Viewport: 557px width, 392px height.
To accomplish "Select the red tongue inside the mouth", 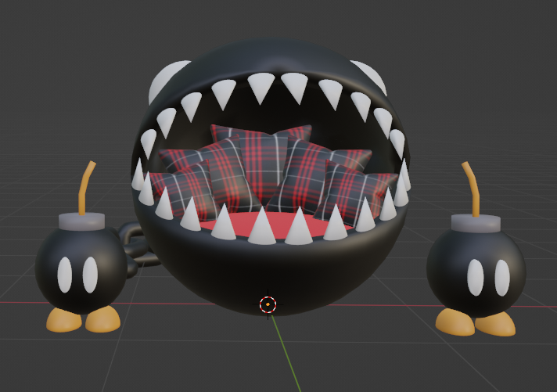I will (275, 225).
